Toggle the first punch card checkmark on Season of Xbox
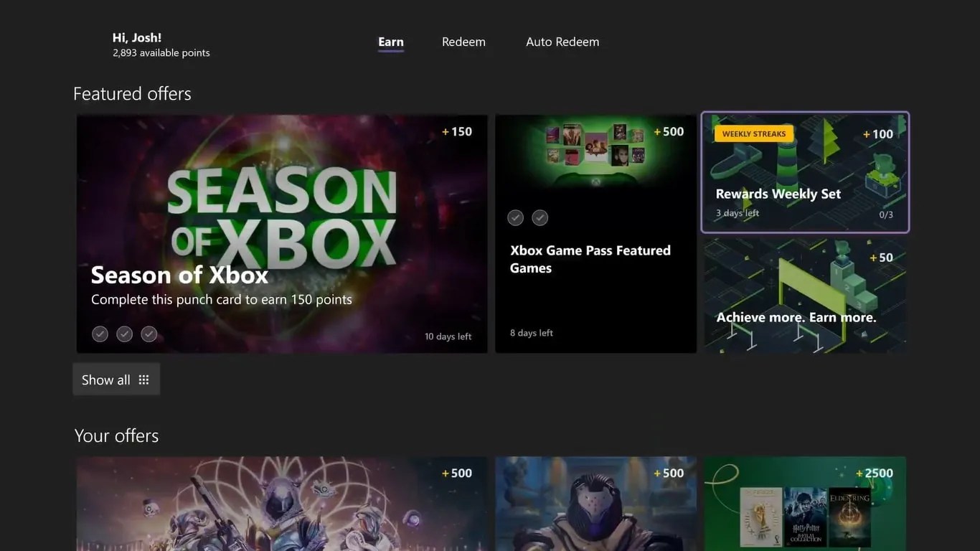 click(100, 334)
